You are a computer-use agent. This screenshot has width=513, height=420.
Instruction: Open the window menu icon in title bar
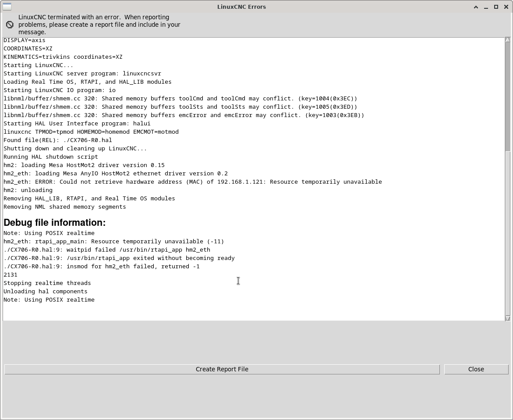(x=7, y=7)
